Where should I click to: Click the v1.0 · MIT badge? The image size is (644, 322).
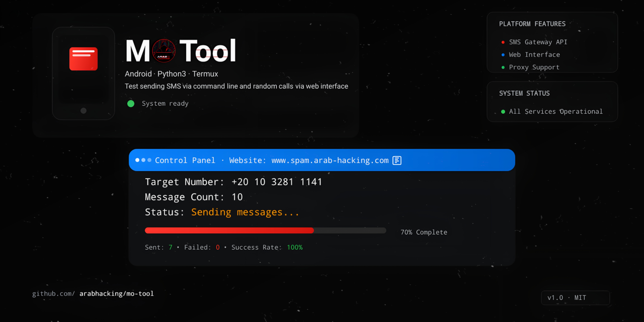(575, 298)
